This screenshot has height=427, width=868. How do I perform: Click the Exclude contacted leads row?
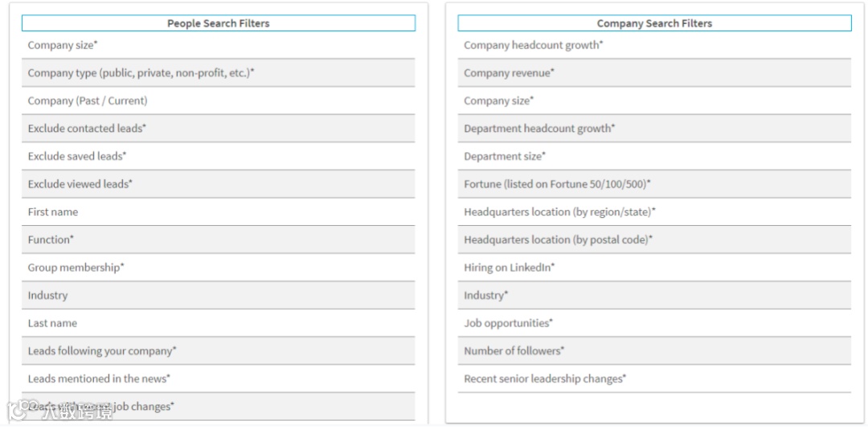click(x=87, y=129)
